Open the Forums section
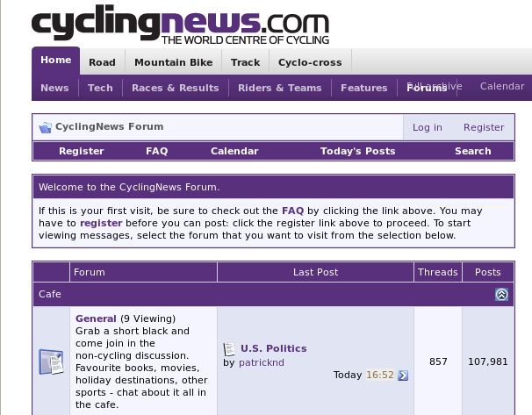This screenshot has height=415, width=532. coord(427,88)
